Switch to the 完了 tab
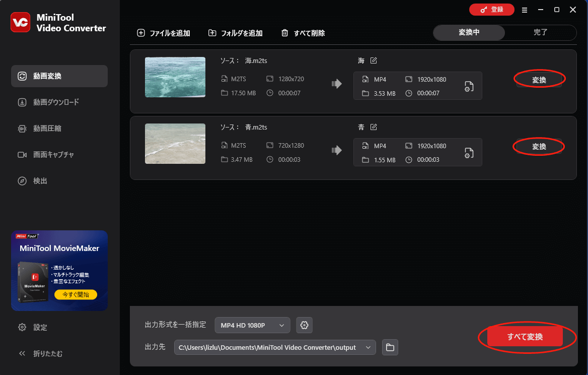 (540, 33)
